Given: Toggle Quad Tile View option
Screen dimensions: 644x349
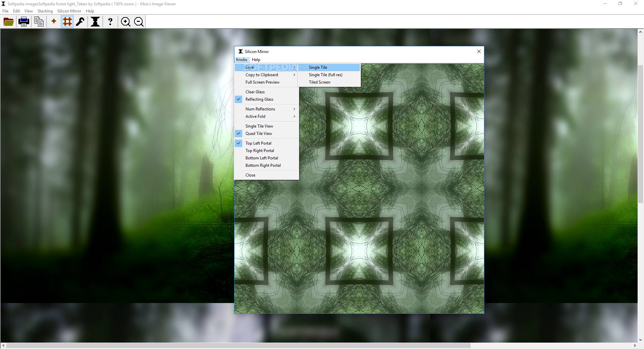Looking at the screenshot, I should [266, 134].
